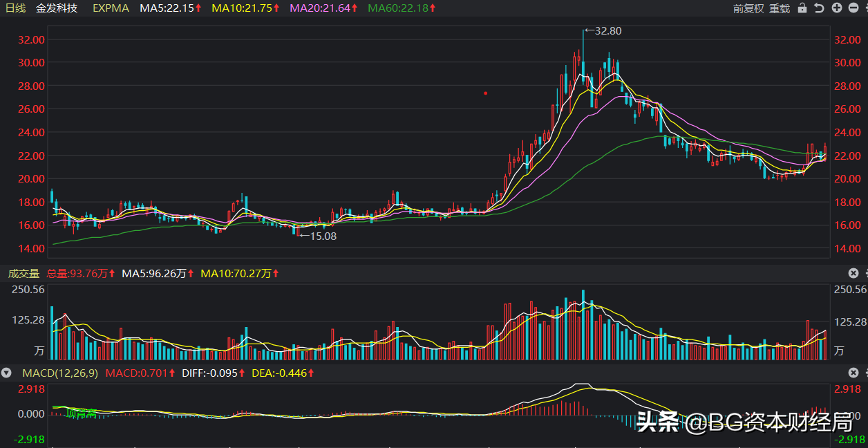868x448 pixels.
Task: Click the volume MA10:70.27万 label
Action: pyautogui.click(x=239, y=273)
